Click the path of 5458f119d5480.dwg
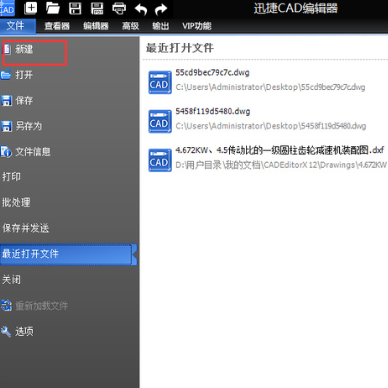Image resolution: width=388 pixels, height=388 pixels. 271,126
